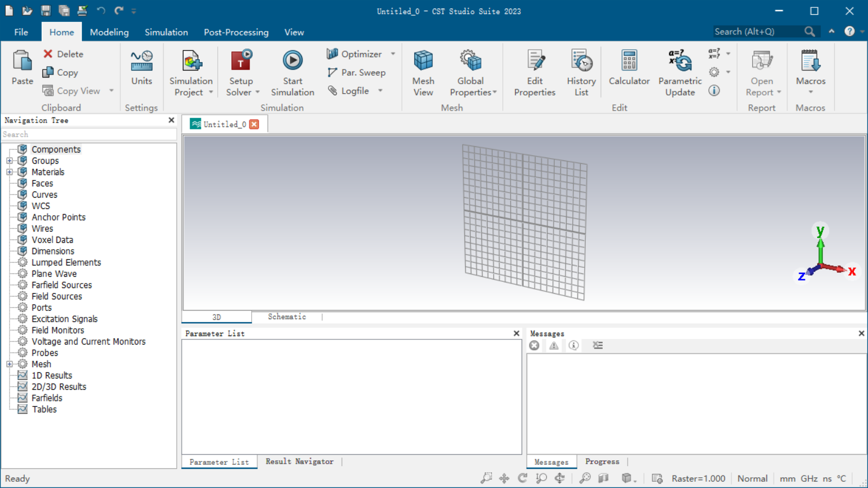
Task: Click the Paste button in Clipboard group
Action: tap(22, 67)
